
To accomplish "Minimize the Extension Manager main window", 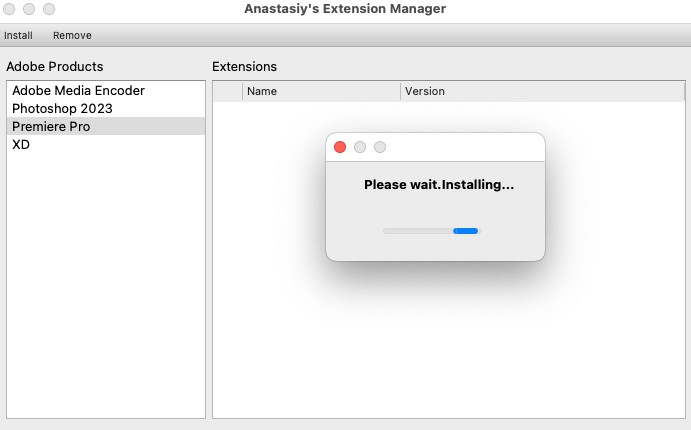I will tap(29, 9).
